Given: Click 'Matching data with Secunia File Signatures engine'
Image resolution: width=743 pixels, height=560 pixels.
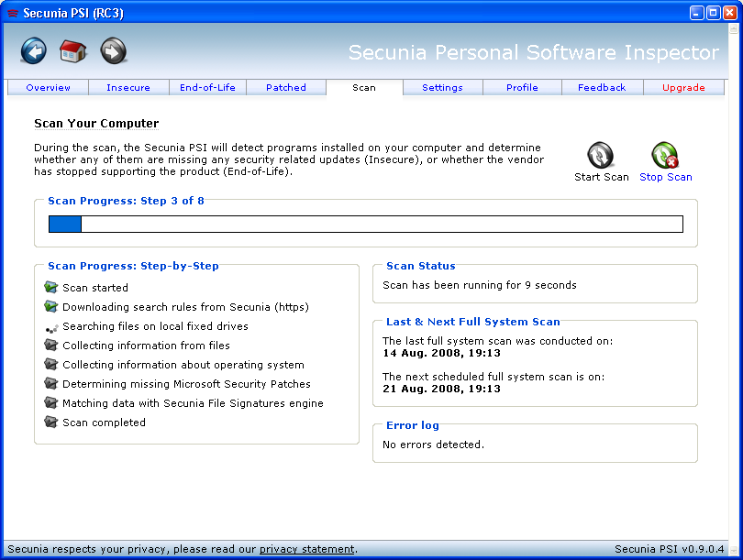Looking at the screenshot, I should click(x=193, y=403).
